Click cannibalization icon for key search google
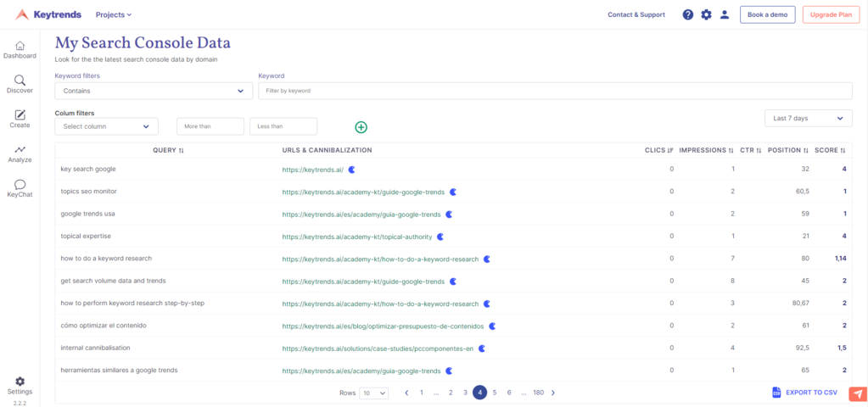The image size is (868, 407). tap(351, 170)
